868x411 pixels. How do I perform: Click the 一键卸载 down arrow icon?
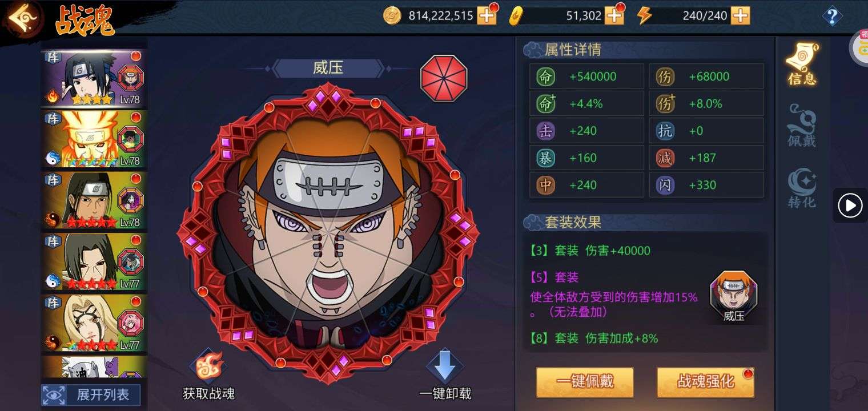click(444, 366)
